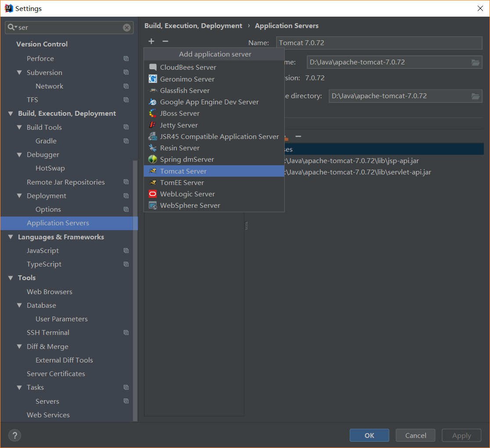This screenshot has height=448, width=490.
Task: Select the jsp-api.jar library row
Action: click(x=384, y=161)
